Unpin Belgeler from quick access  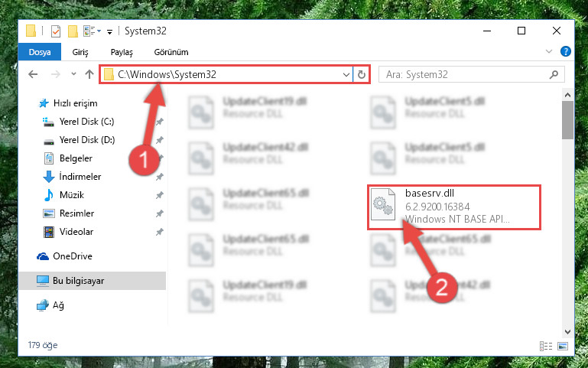(x=160, y=158)
